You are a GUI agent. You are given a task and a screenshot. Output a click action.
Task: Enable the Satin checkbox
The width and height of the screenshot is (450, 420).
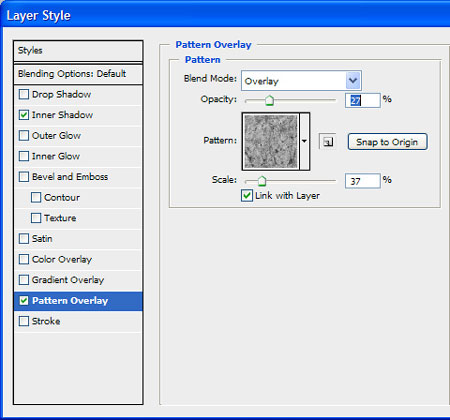click(x=24, y=239)
